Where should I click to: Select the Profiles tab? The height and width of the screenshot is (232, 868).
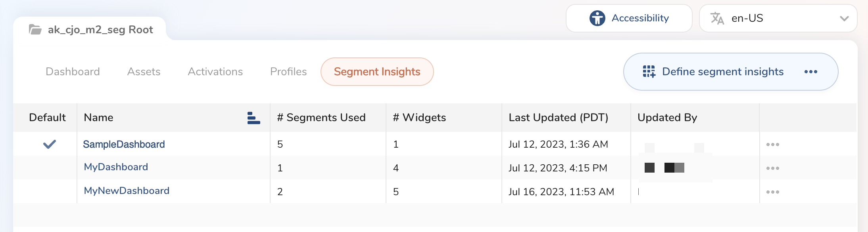288,72
